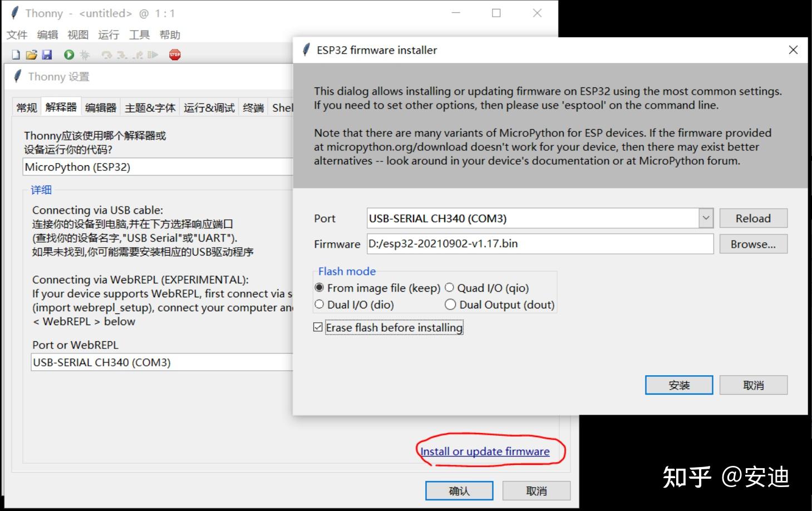
Task: Click the Firmware path input field
Action: (x=540, y=244)
